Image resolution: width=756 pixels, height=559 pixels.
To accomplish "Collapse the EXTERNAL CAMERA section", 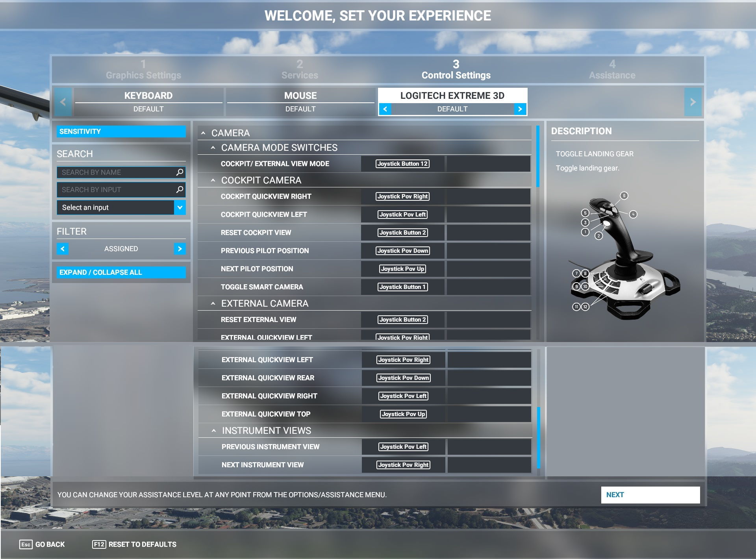I will pos(213,304).
